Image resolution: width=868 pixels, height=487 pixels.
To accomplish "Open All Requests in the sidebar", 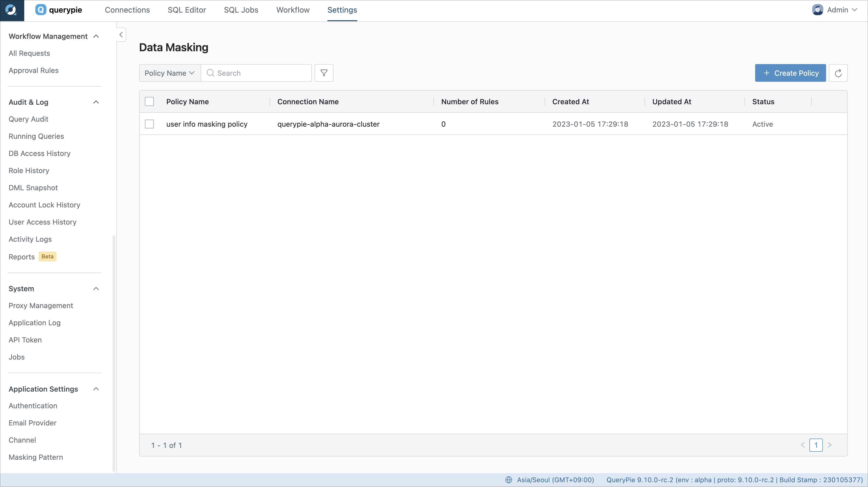I will [x=29, y=53].
